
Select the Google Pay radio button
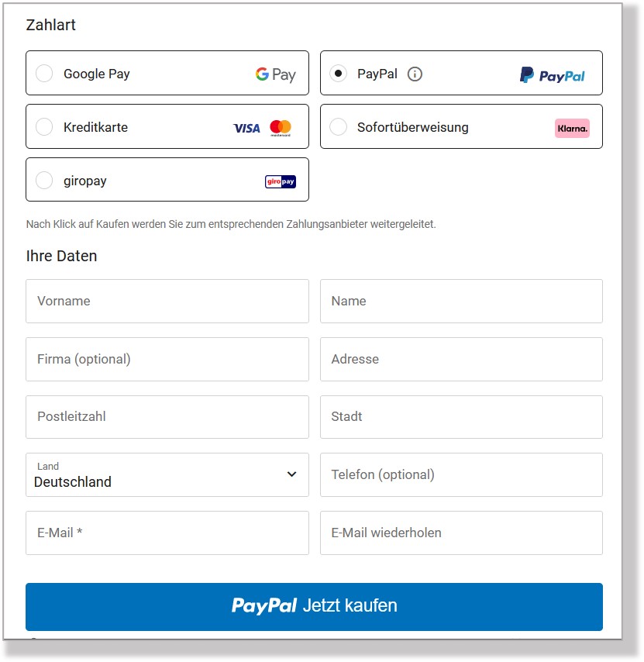click(44, 73)
